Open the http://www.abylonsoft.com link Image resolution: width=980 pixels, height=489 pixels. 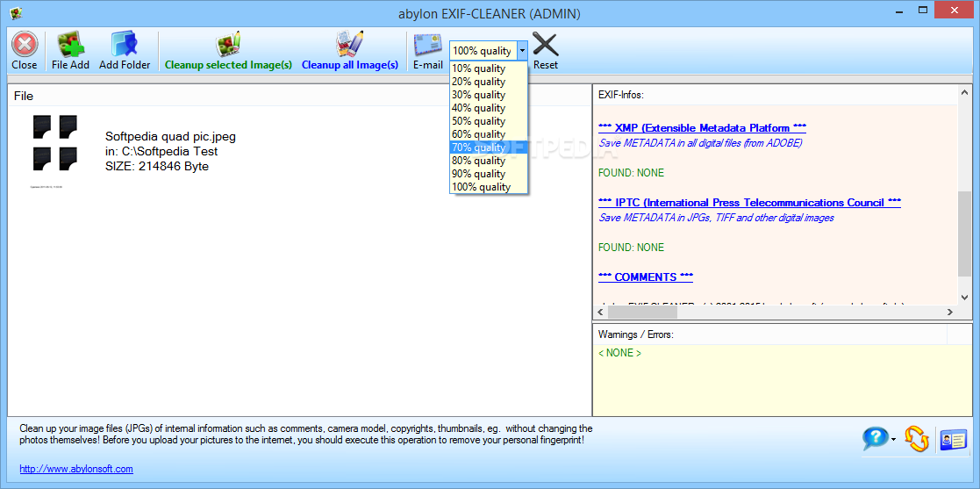pos(76,469)
